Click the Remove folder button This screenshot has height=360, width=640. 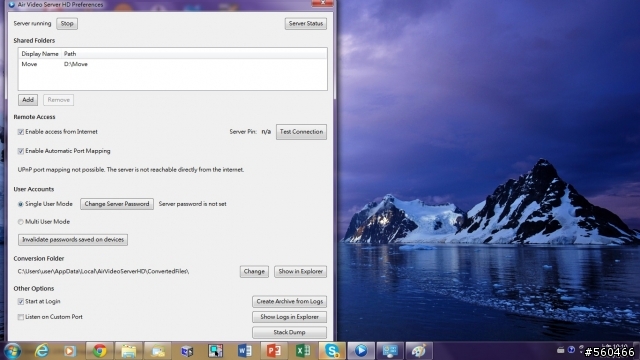point(58,100)
